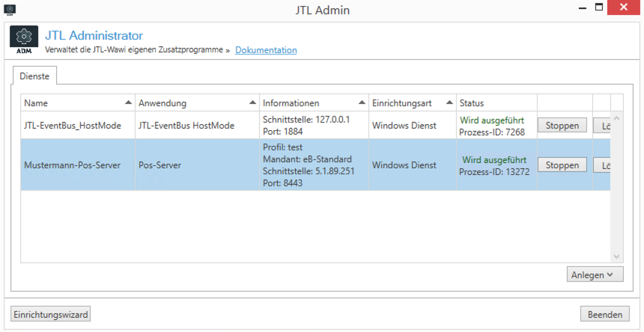Sort by Informationen column arrow
The image size is (644, 332).
[362, 102]
